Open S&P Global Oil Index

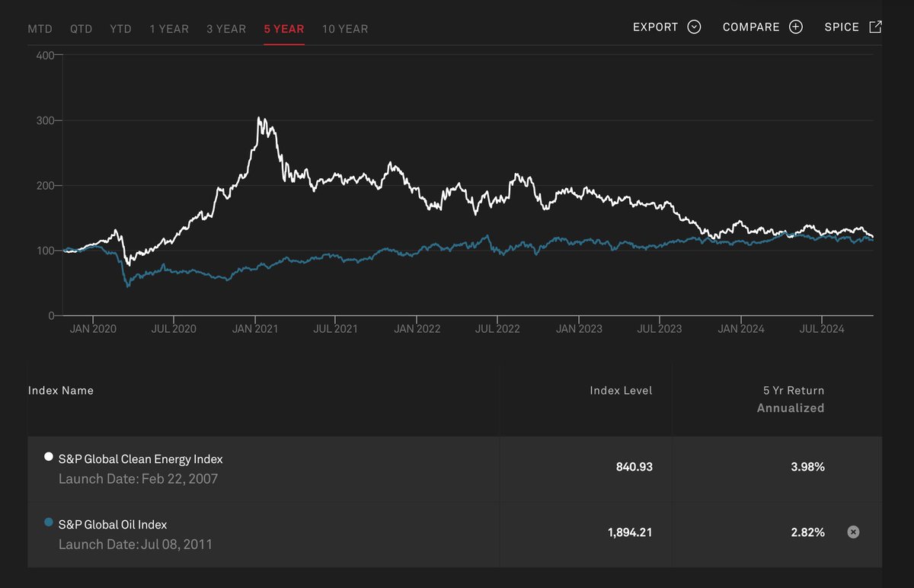coord(113,524)
